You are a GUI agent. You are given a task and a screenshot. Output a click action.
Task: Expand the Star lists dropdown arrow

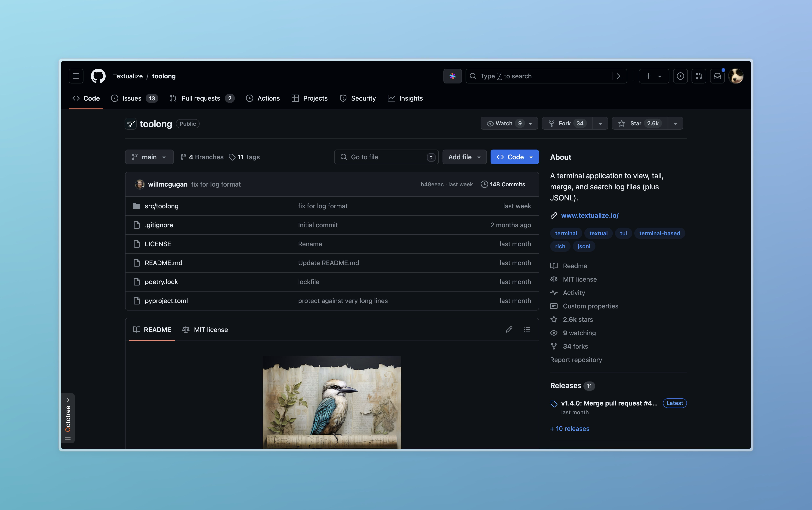[x=675, y=124]
